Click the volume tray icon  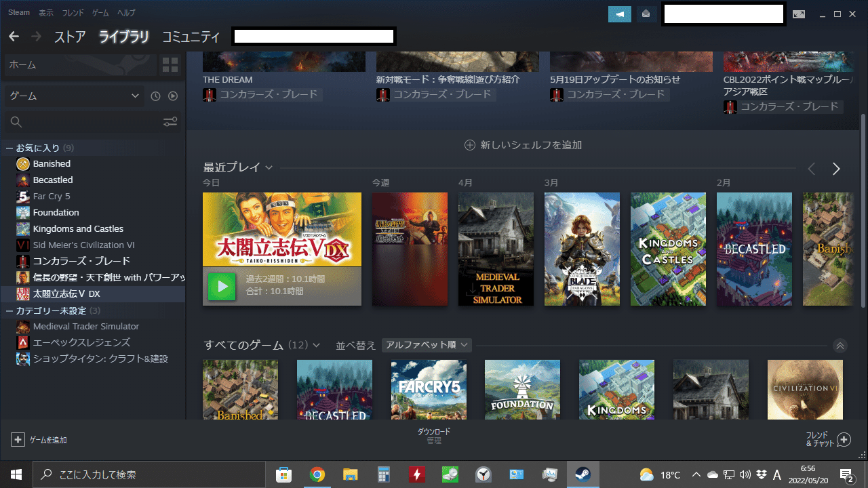tap(745, 474)
